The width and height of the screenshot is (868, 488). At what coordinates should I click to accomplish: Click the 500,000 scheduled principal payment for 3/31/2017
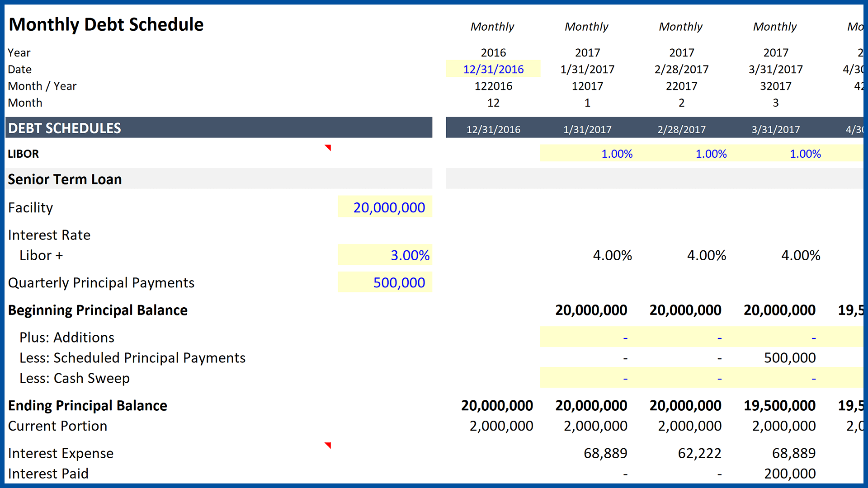click(789, 358)
